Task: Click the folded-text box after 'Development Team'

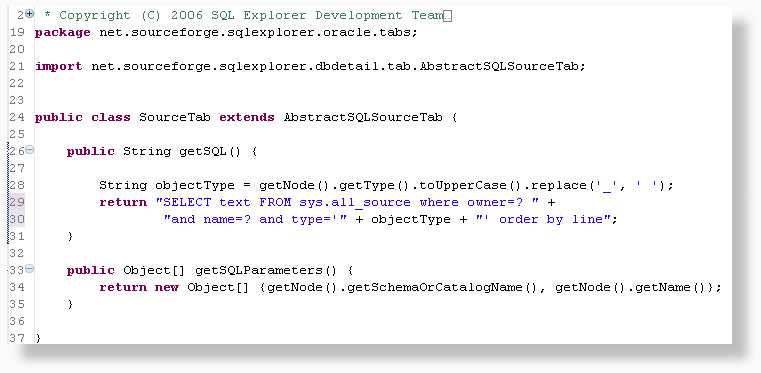Action: point(447,16)
